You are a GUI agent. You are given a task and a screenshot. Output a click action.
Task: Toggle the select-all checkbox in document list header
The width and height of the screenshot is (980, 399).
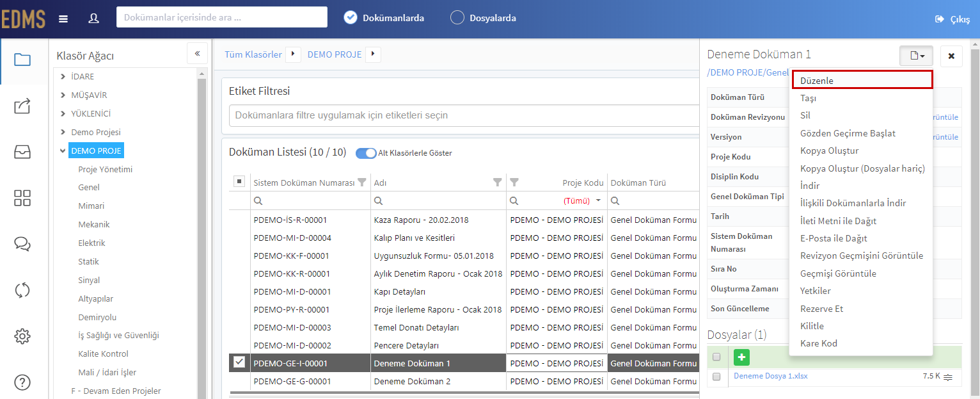pyautogui.click(x=239, y=182)
